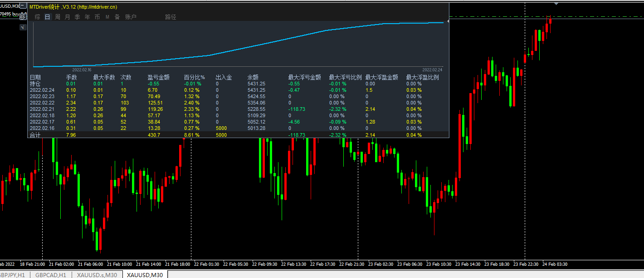Open the 币 currency tab
The image size is (644, 278).
click(x=98, y=17)
